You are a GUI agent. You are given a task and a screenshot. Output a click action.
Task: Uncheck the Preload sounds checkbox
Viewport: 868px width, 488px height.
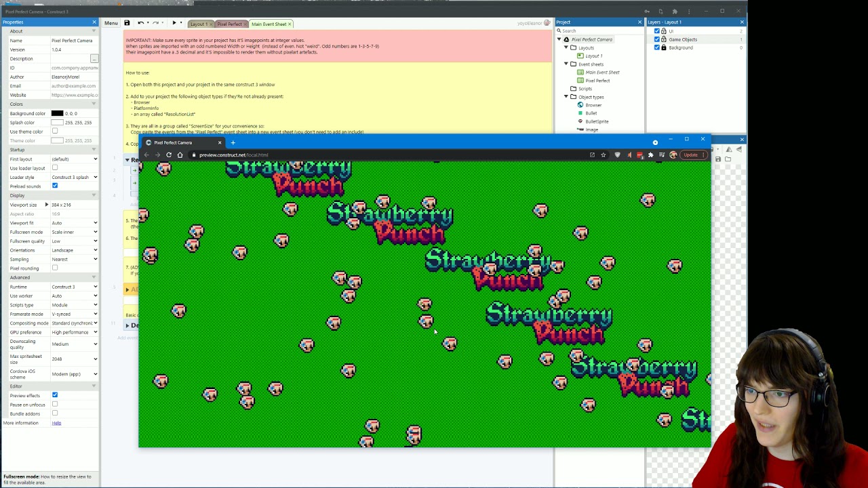pos(55,186)
